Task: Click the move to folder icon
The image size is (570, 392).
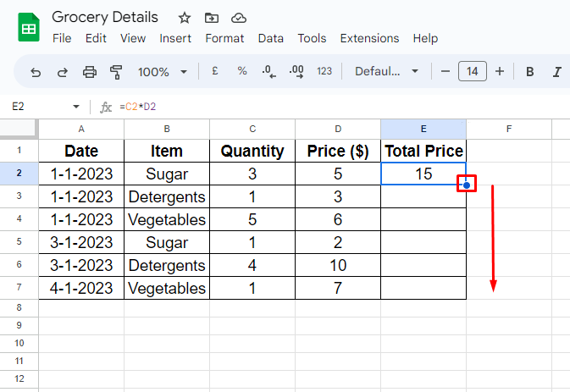Action: click(211, 17)
